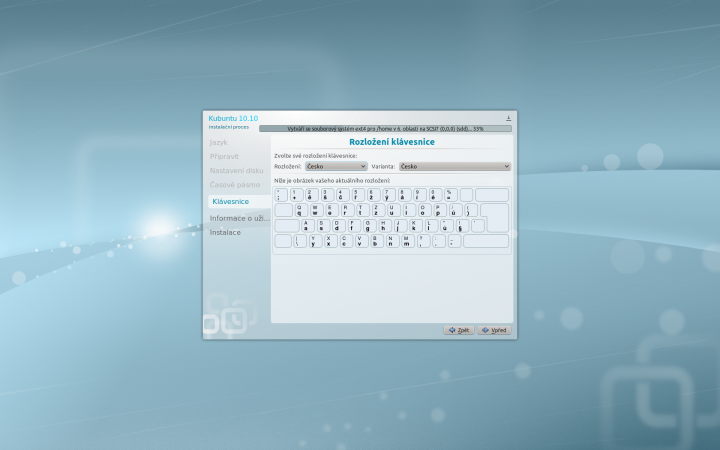The height and width of the screenshot is (450, 720).
Task: Go back with the Zpět button
Action: [x=459, y=330]
